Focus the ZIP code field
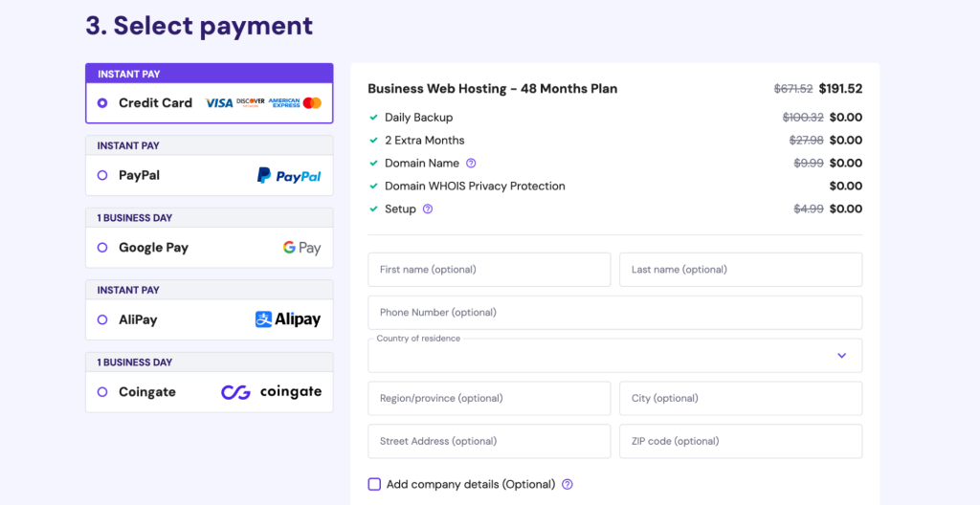The height and width of the screenshot is (505, 980). (741, 441)
